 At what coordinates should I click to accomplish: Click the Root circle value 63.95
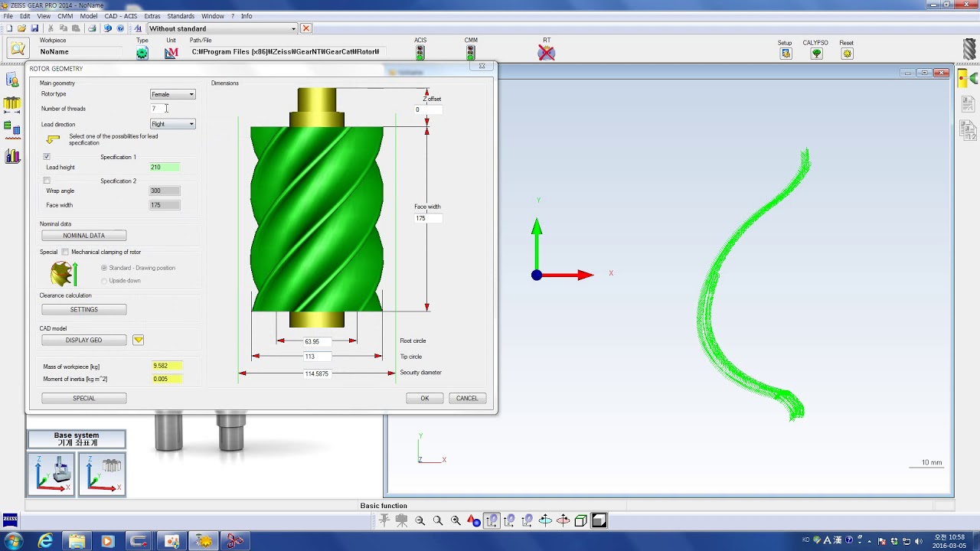pyautogui.click(x=317, y=341)
